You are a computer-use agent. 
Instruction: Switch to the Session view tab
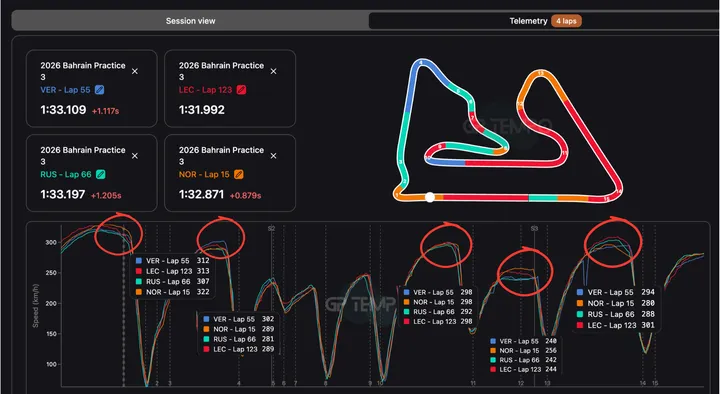coord(191,21)
